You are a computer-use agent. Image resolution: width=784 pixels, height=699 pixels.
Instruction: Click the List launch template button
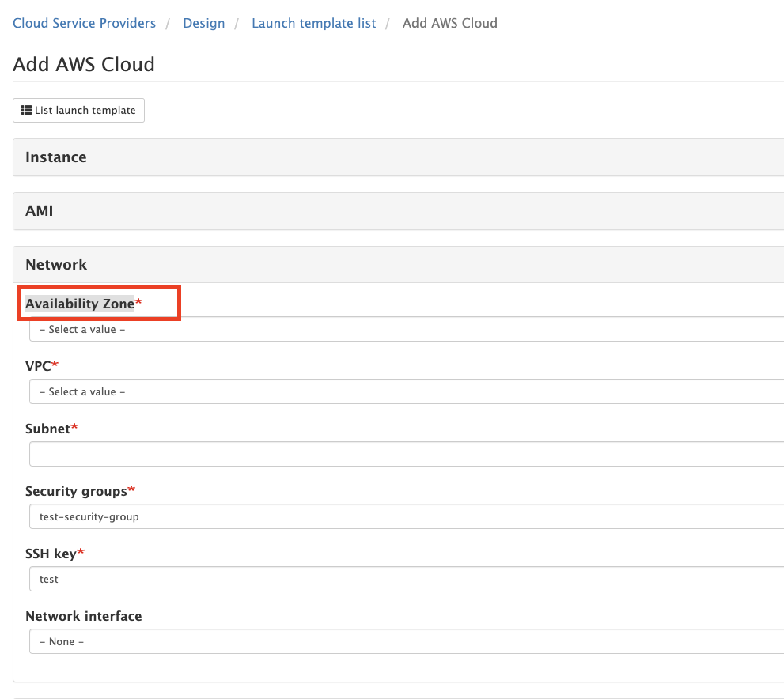pyautogui.click(x=78, y=110)
